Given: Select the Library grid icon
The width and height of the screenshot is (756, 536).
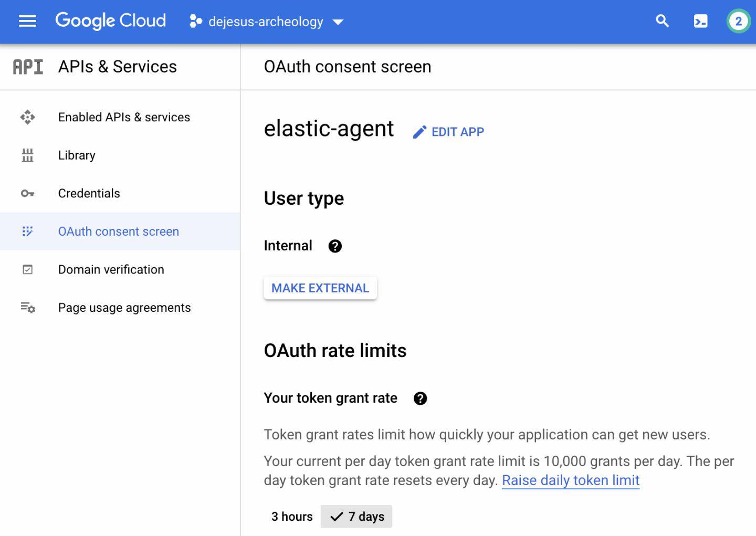Looking at the screenshot, I should [x=27, y=155].
